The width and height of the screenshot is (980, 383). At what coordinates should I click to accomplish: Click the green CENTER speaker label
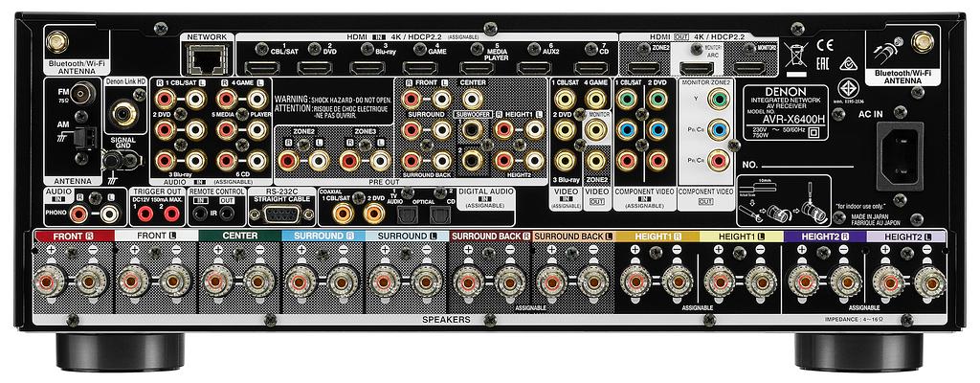[240, 236]
